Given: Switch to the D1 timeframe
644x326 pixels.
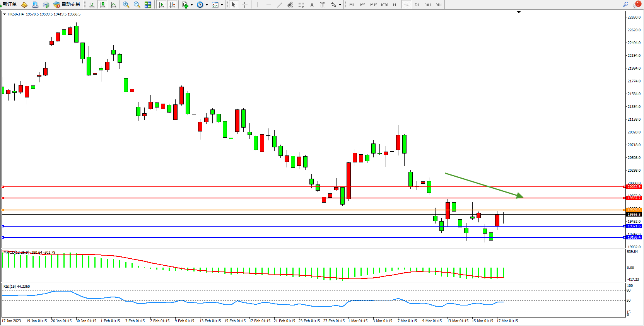Looking at the screenshot, I should [x=417, y=5].
